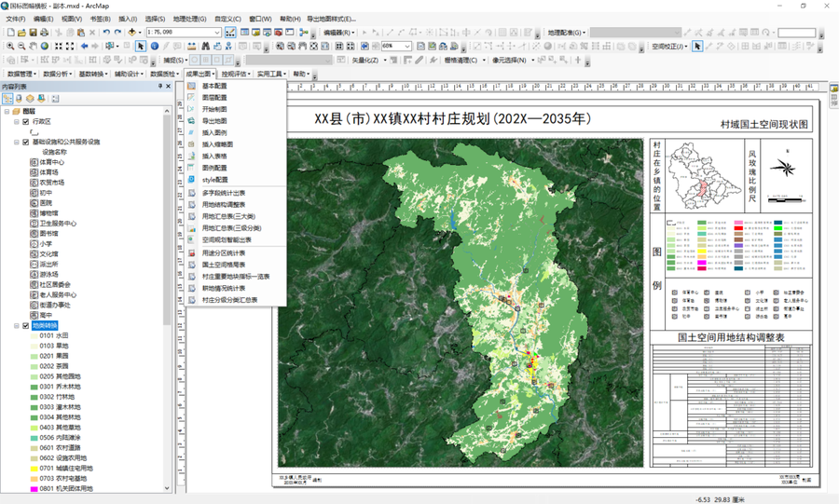
Task: Uncheck the 地类转换 layer checkbox
Action: [x=26, y=325]
